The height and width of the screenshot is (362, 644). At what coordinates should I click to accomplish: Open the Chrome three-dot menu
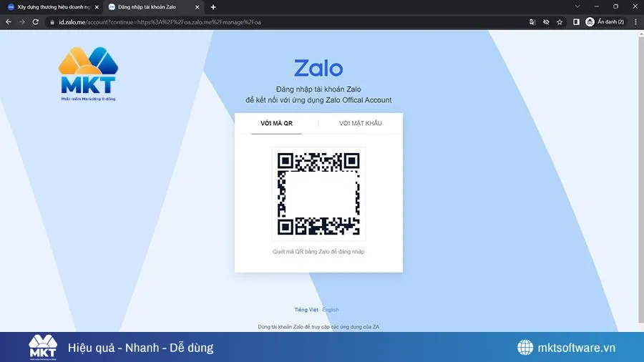(635, 22)
